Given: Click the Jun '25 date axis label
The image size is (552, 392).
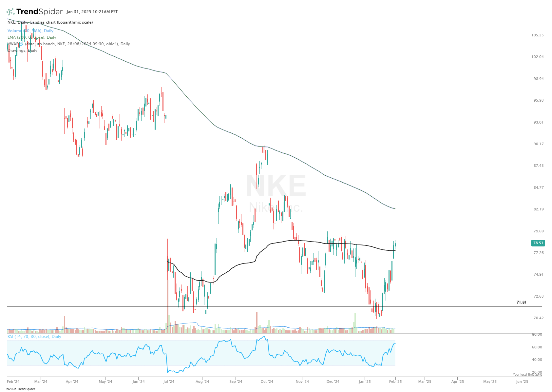Looking at the screenshot, I should pyautogui.click(x=522, y=382).
